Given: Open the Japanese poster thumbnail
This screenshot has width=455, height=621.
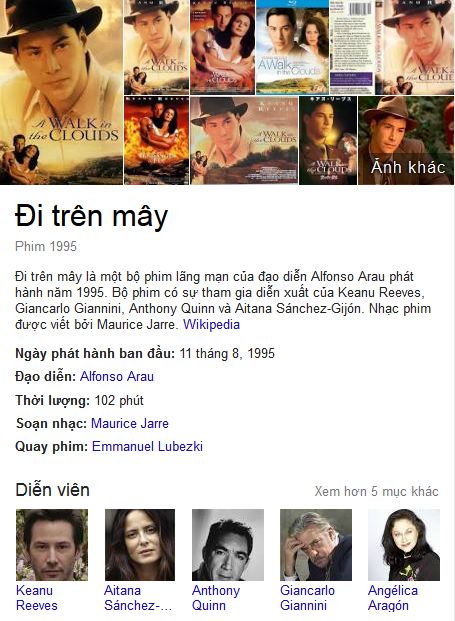Looking at the screenshot, I should click(328, 141).
